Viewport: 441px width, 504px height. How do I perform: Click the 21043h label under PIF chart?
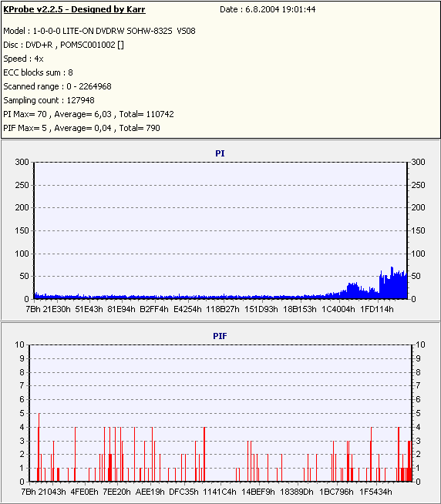52,492
